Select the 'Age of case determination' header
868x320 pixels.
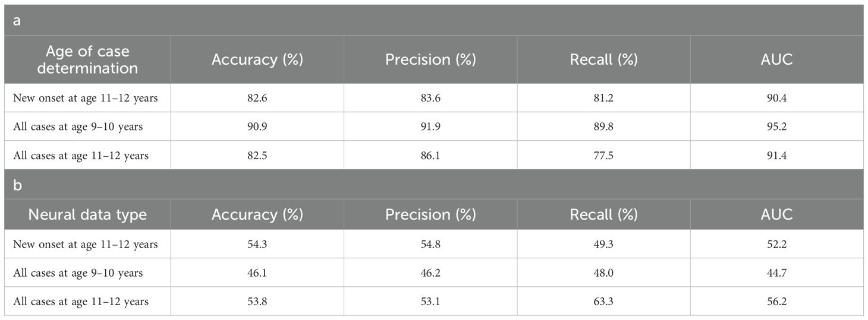click(87, 59)
